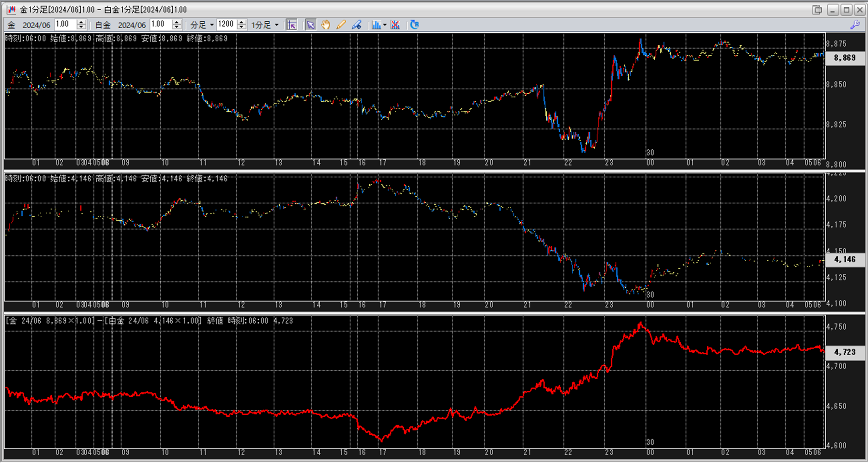This screenshot has height=463, width=868.
Task: Click the 白金 platinum symbol label
Action: tap(103, 25)
